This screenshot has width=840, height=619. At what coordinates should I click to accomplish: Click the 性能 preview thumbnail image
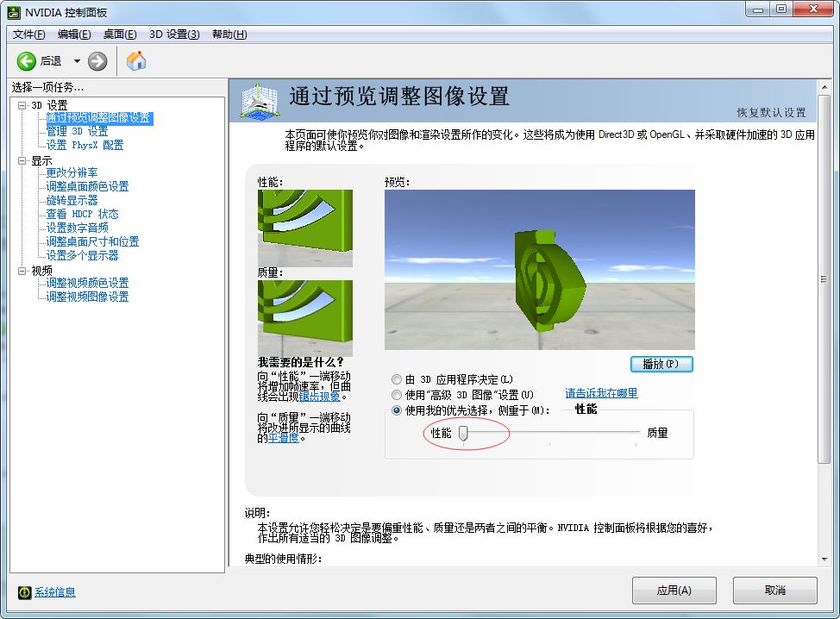click(x=304, y=226)
